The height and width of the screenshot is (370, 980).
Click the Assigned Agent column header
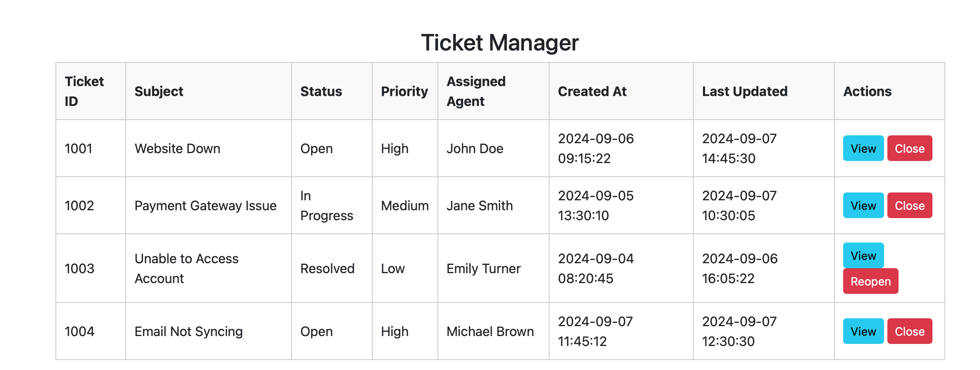(x=476, y=91)
